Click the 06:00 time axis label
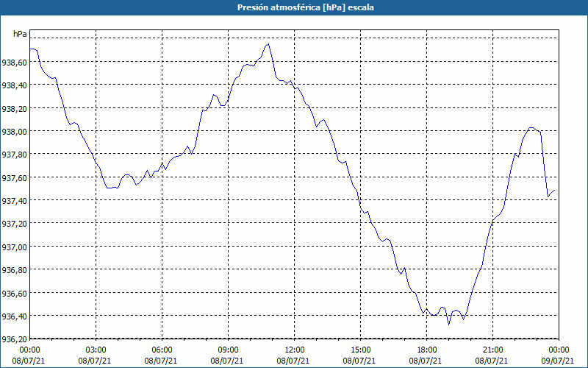 162,350
